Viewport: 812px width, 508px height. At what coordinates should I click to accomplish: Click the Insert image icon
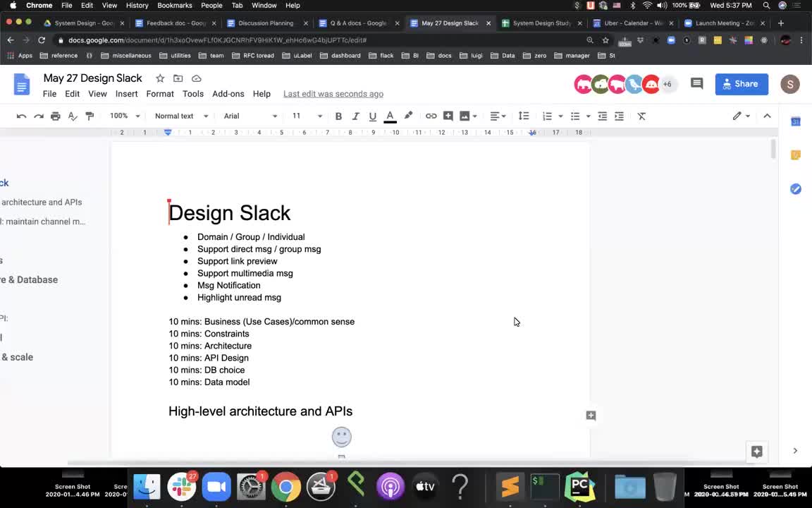(x=465, y=116)
